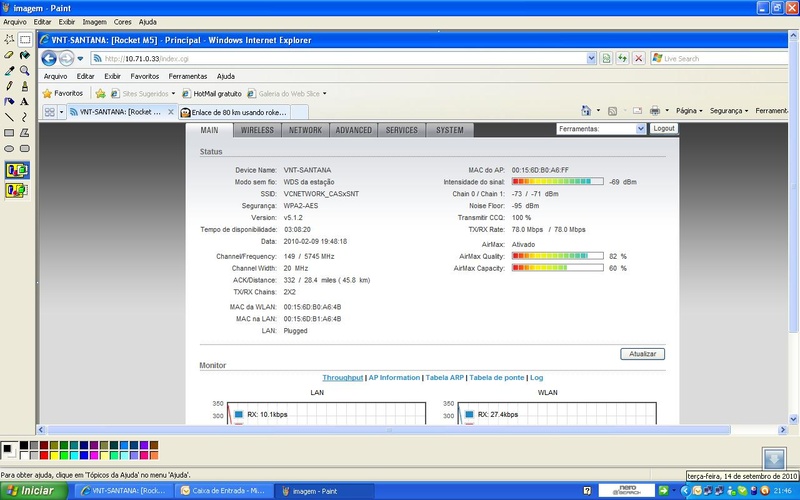Open the SYSTEM tab
Viewport: 800px width, 500px height.
click(449, 130)
